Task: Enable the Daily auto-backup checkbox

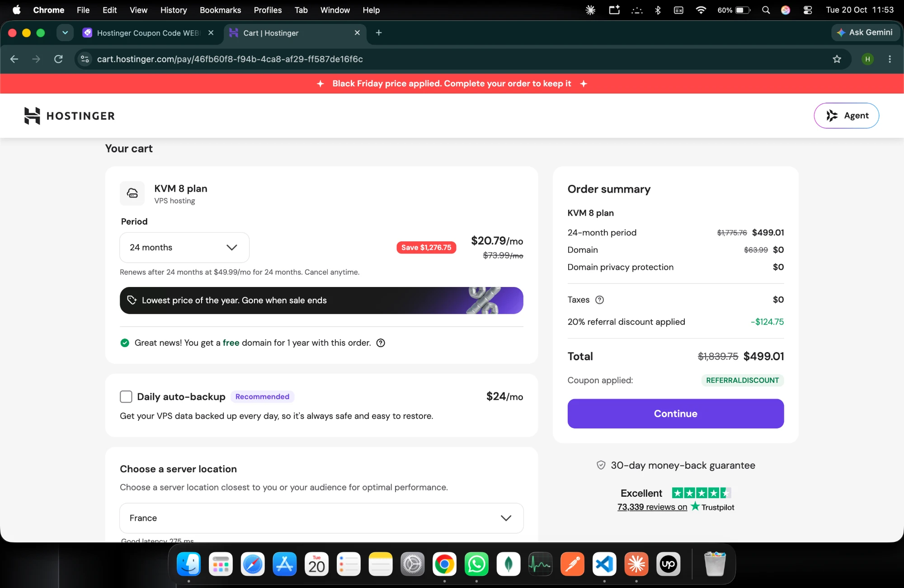Action: pos(126,397)
